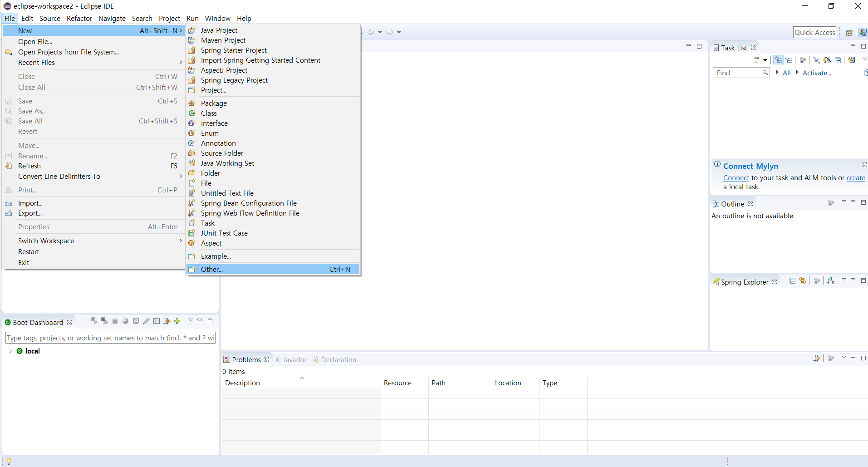
Task: Switch to the Declaration tab
Action: click(334, 360)
